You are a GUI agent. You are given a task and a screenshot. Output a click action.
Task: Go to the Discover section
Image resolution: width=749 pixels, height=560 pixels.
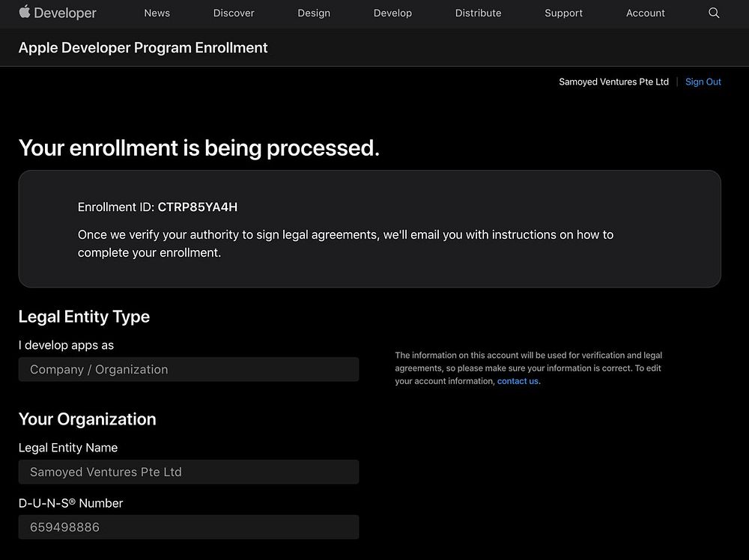coord(234,13)
